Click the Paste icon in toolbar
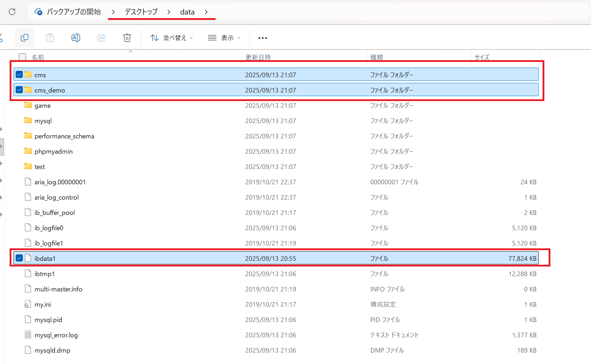This screenshot has height=364, width=591. (x=50, y=38)
